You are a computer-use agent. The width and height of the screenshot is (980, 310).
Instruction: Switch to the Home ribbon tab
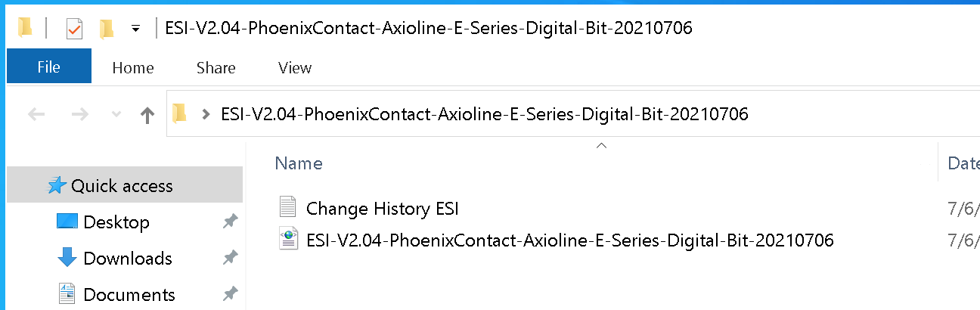pyautogui.click(x=133, y=67)
